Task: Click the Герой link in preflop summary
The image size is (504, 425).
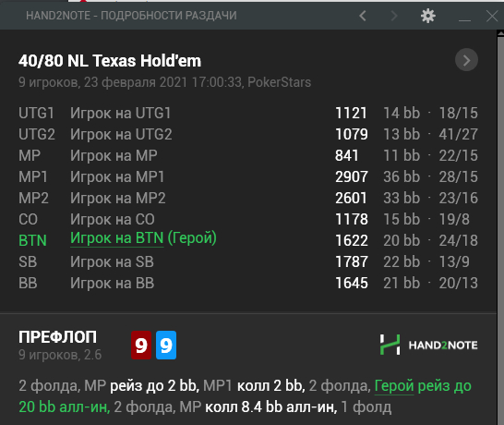Action: click(x=394, y=386)
